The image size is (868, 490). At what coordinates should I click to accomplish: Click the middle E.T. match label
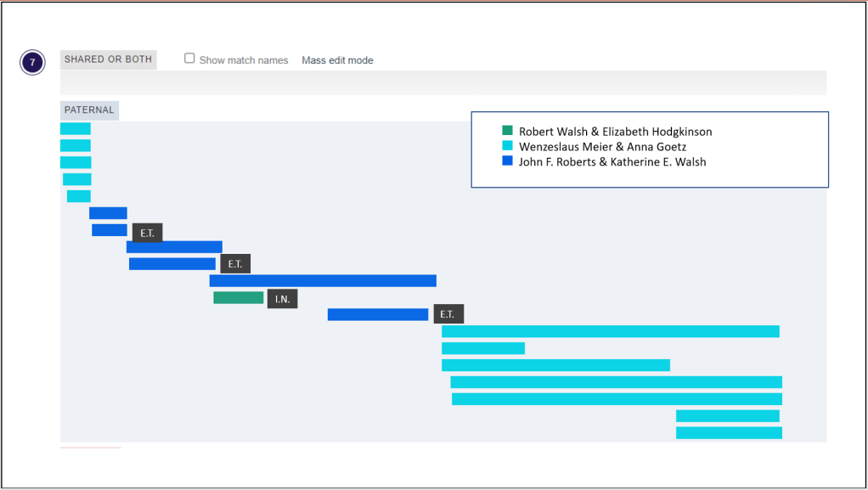coord(235,264)
